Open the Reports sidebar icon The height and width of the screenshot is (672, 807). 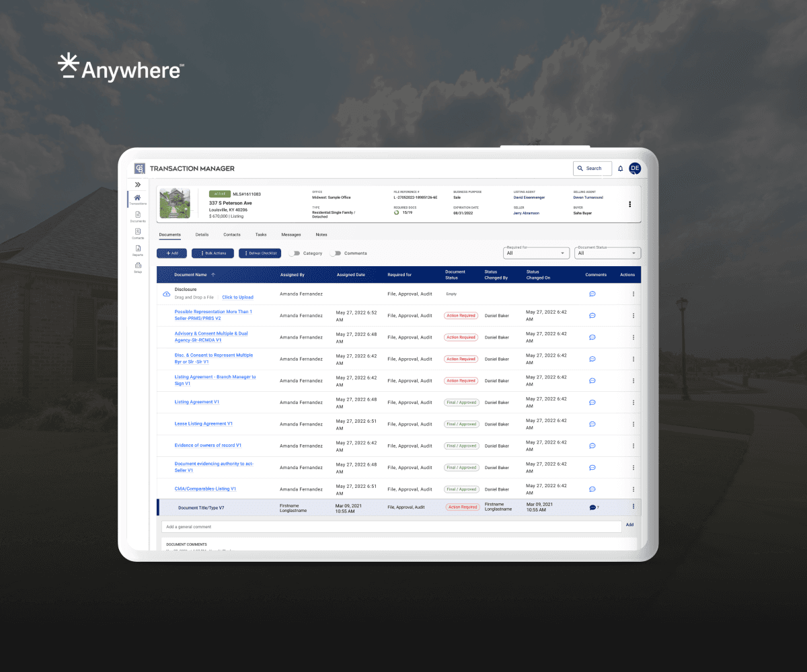[x=138, y=250]
